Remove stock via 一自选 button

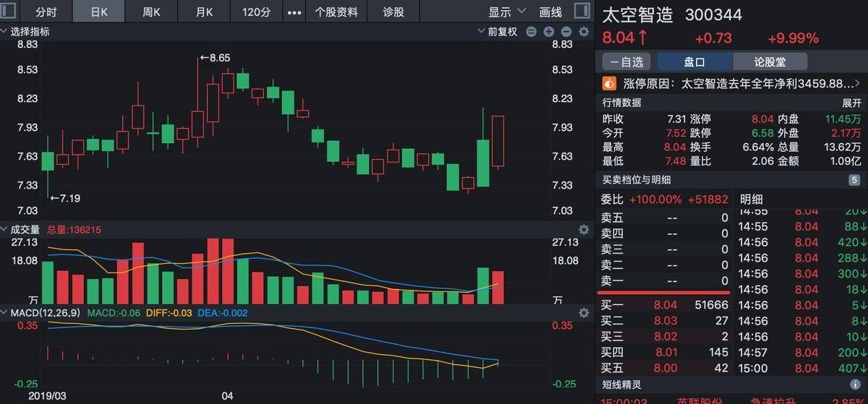pyautogui.click(x=626, y=62)
